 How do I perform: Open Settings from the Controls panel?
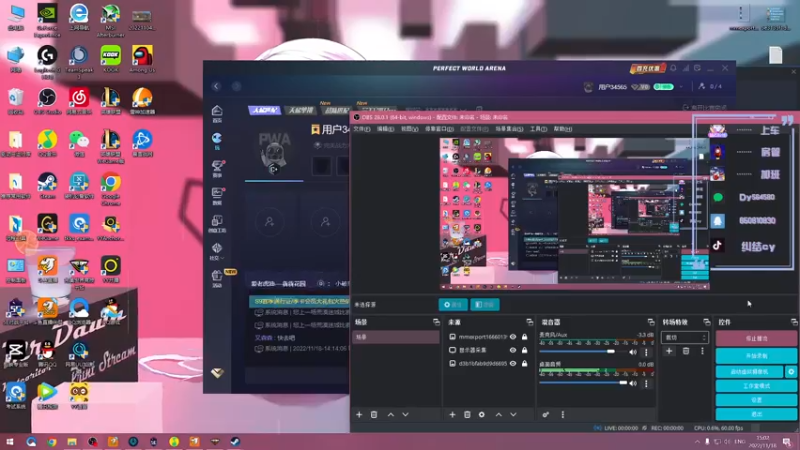point(756,400)
